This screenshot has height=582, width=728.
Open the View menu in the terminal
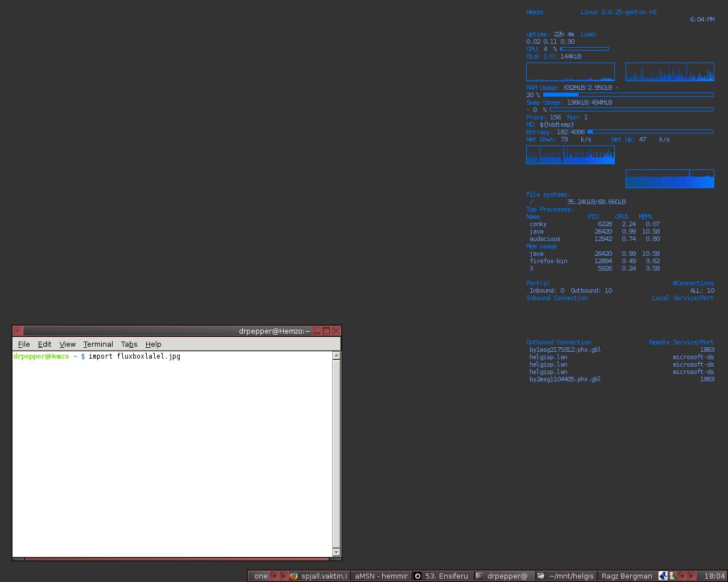(x=67, y=344)
